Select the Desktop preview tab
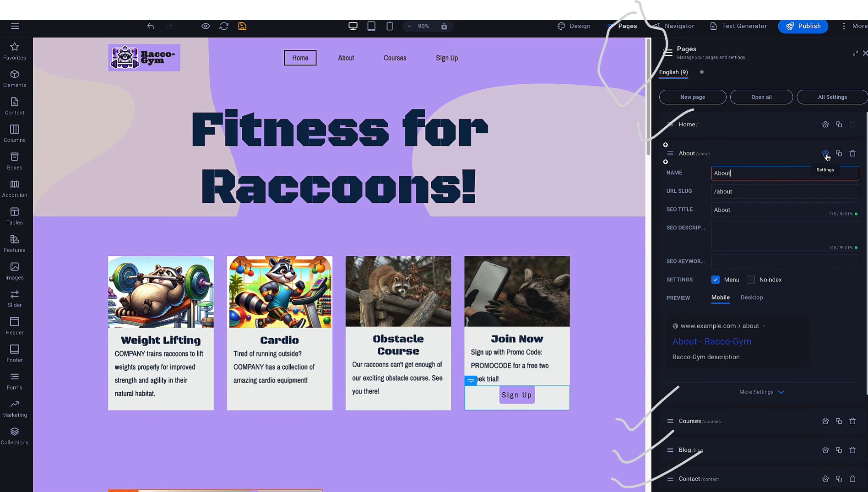Viewport: 868px width, 492px height. pyautogui.click(x=752, y=297)
